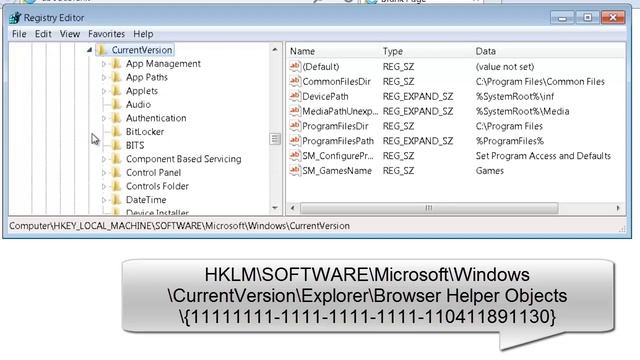Click the DateTime folder icon
Viewport: 640px width, 360px height.
click(117, 200)
